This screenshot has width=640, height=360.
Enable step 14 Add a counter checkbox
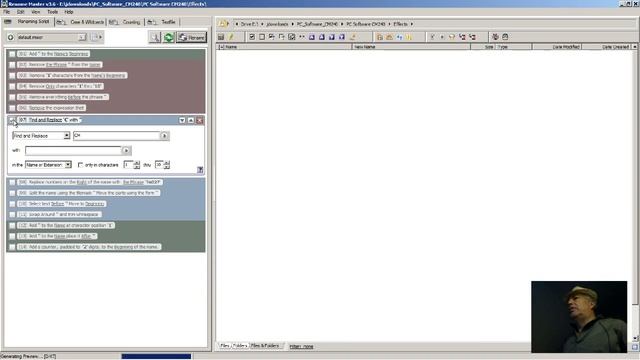pos(12,247)
